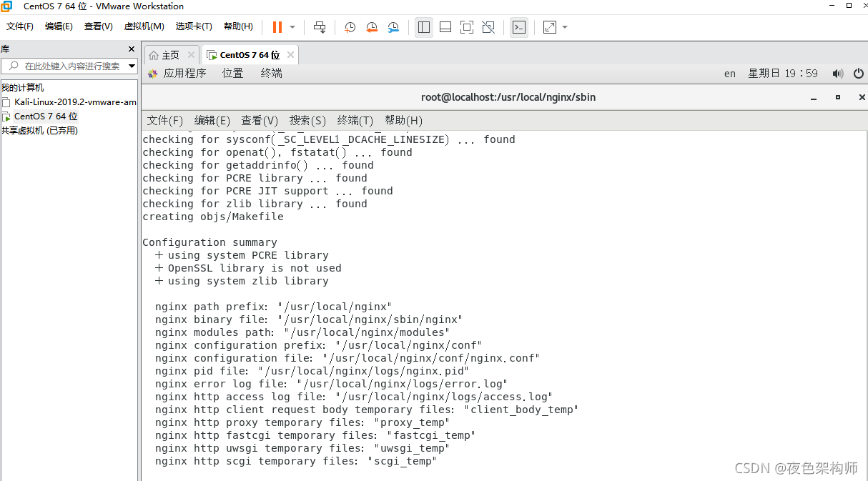Enter full screen mode icon
This screenshot has height=481, width=868.
pyautogui.click(x=467, y=27)
